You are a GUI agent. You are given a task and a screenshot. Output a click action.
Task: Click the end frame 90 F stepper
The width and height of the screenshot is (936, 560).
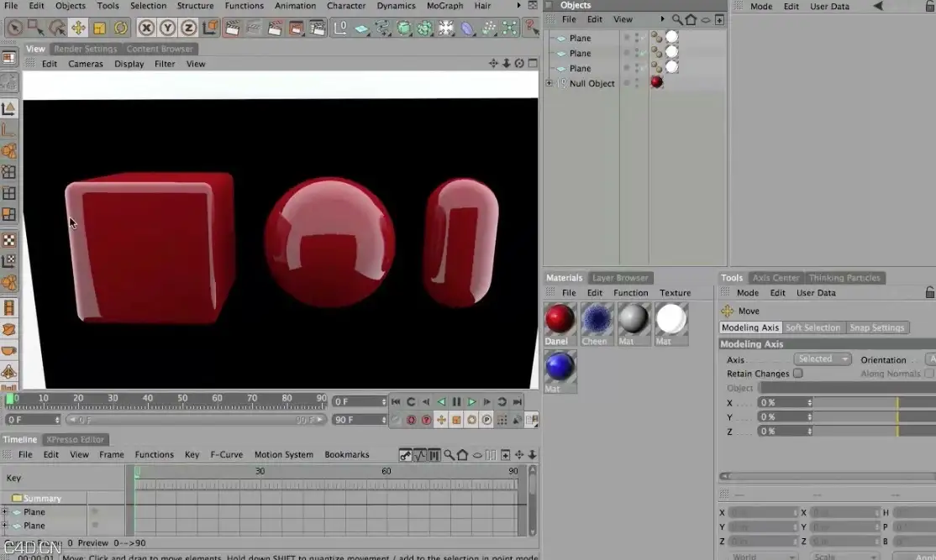click(x=384, y=420)
